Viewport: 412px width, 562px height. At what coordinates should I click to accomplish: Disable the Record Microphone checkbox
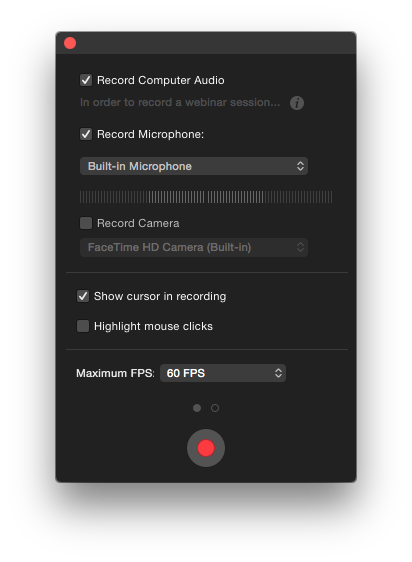tap(86, 134)
